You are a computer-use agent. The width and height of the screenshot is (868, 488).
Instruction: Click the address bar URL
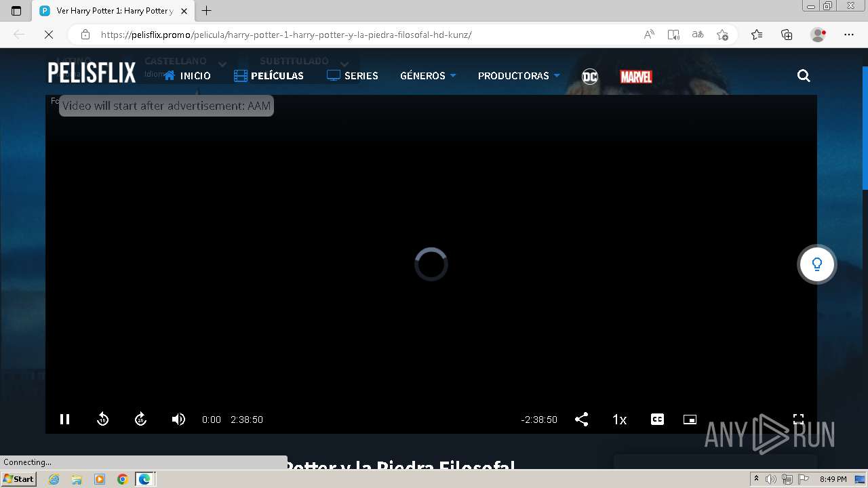pyautogui.click(x=286, y=35)
